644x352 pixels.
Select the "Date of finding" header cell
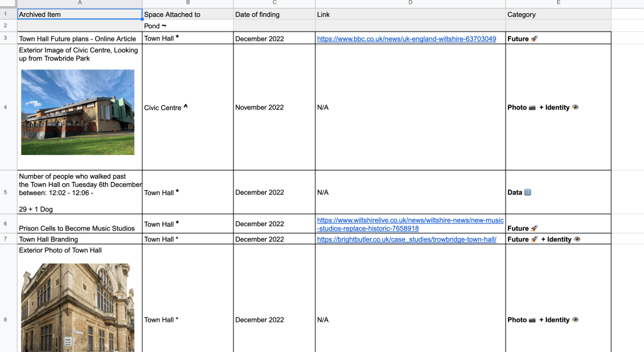click(x=274, y=14)
